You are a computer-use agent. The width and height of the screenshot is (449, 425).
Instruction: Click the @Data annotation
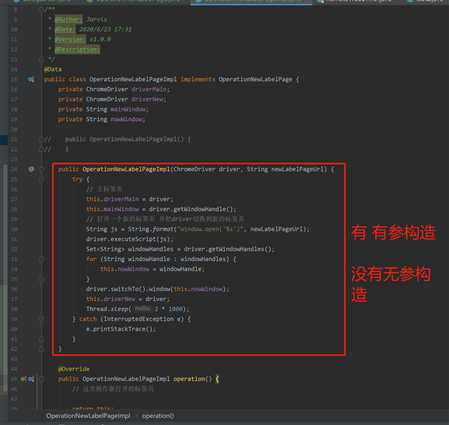coord(53,69)
